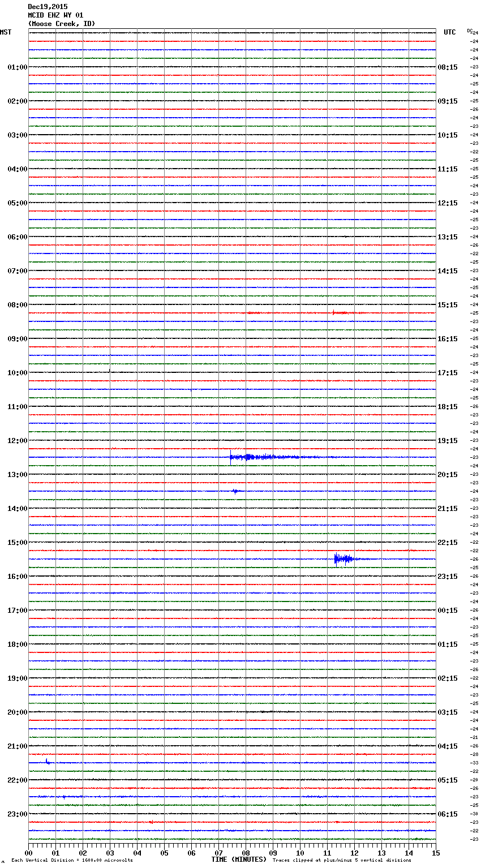481x868 pixels.
Task: Click the "Traces clipped at plus/minus 5" footnote
Action: coord(316,861)
